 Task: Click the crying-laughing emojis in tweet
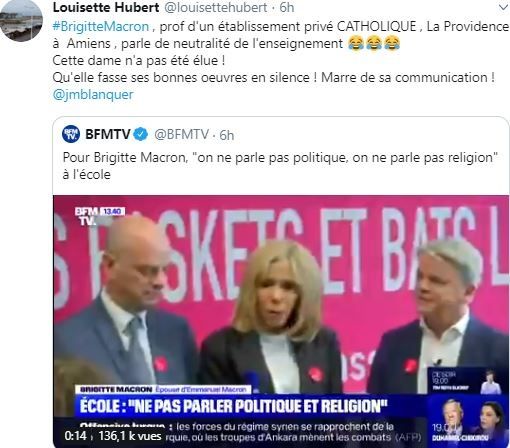pos(374,44)
